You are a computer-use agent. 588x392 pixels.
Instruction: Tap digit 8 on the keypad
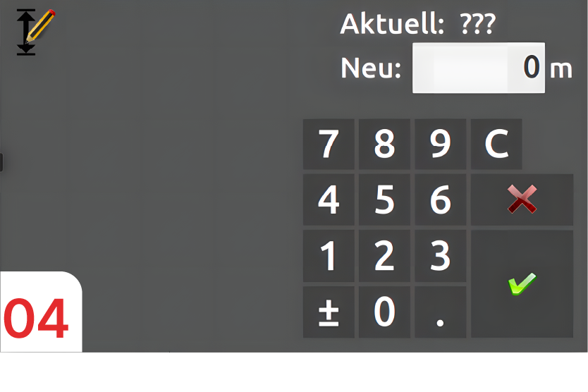(x=384, y=144)
